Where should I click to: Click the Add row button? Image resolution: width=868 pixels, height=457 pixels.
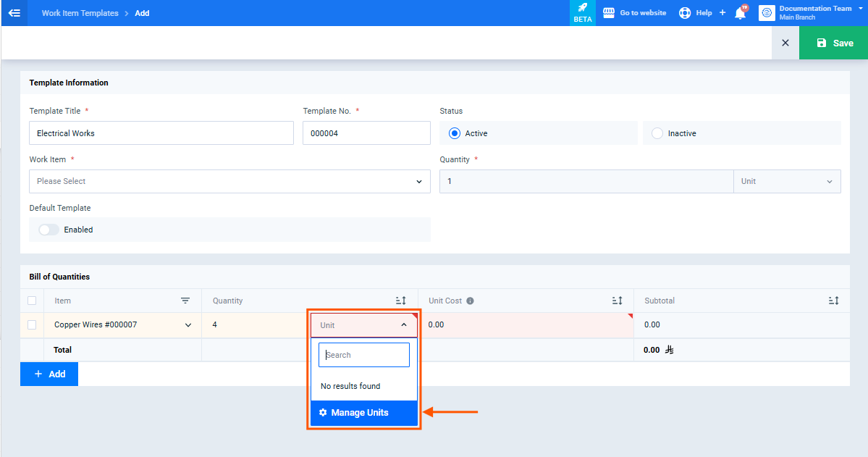[49, 374]
